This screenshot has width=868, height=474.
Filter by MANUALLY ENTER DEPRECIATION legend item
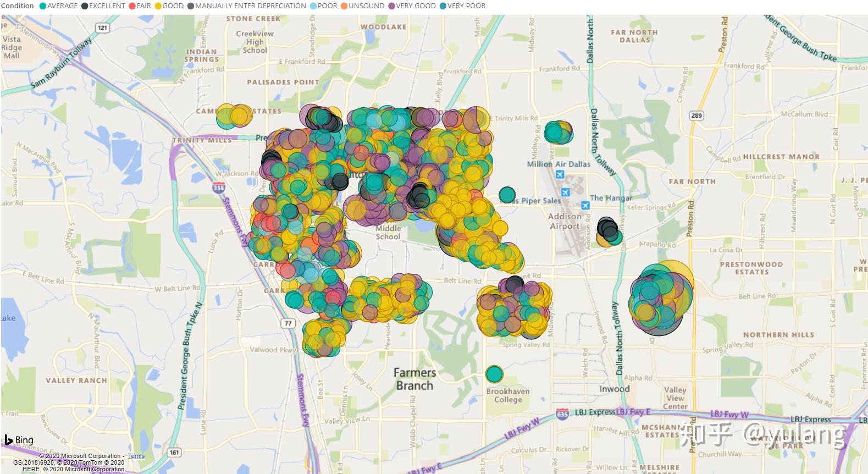point(246,5)
